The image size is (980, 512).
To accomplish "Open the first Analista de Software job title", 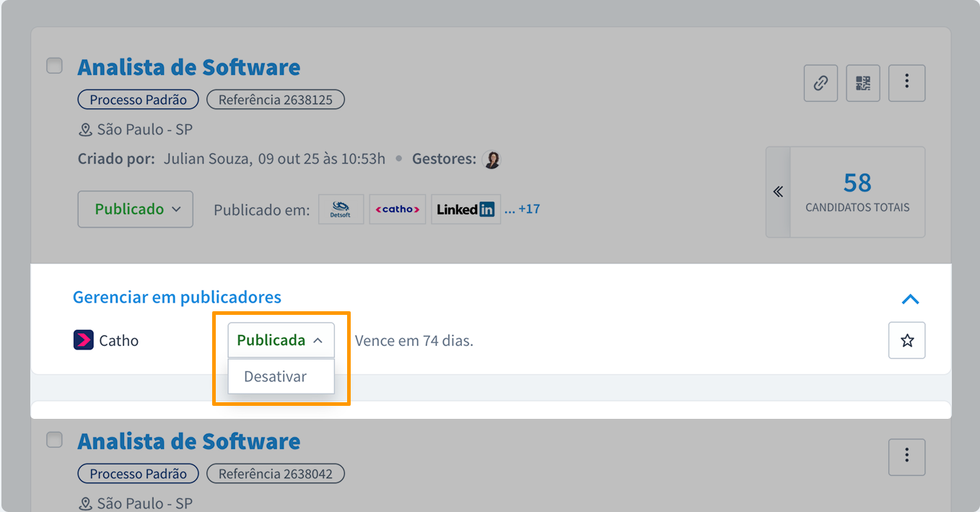I will click(189, 67).
